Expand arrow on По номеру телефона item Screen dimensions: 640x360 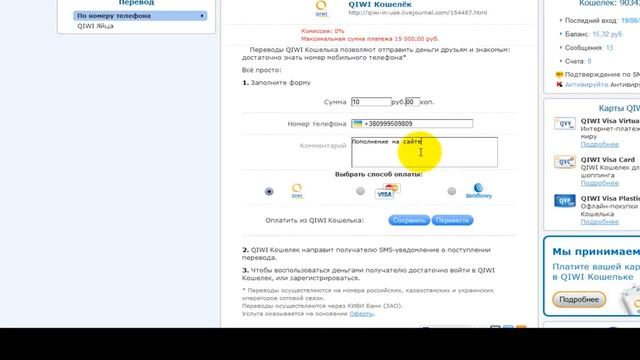point(202,16)
